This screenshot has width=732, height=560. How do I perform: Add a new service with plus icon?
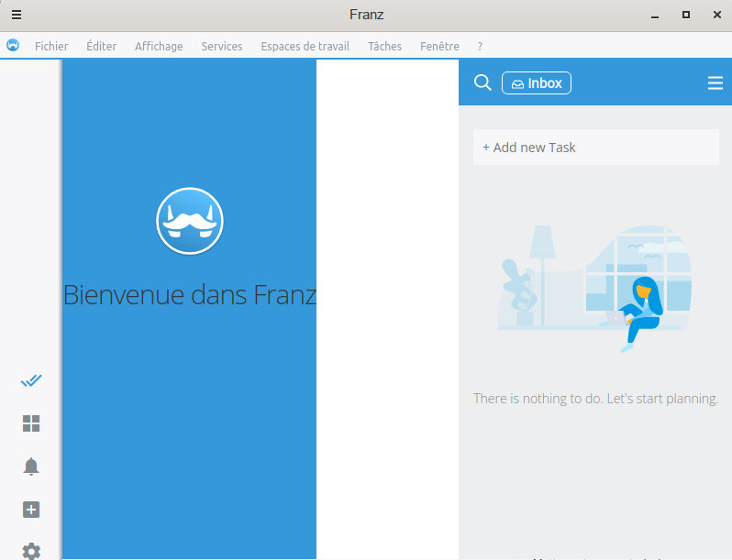click(31, 510)
